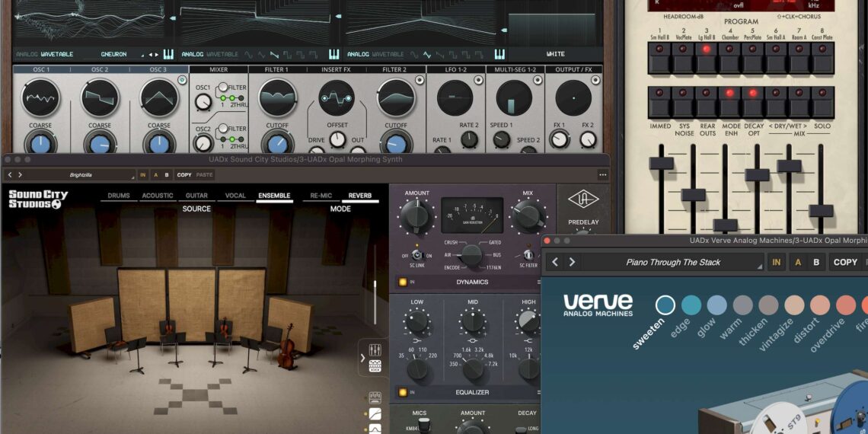Image resolution: width=868 pixels, height=434 pixels.
Task: Open Filter 1 curve display in Opal
Action: [277, 97]
